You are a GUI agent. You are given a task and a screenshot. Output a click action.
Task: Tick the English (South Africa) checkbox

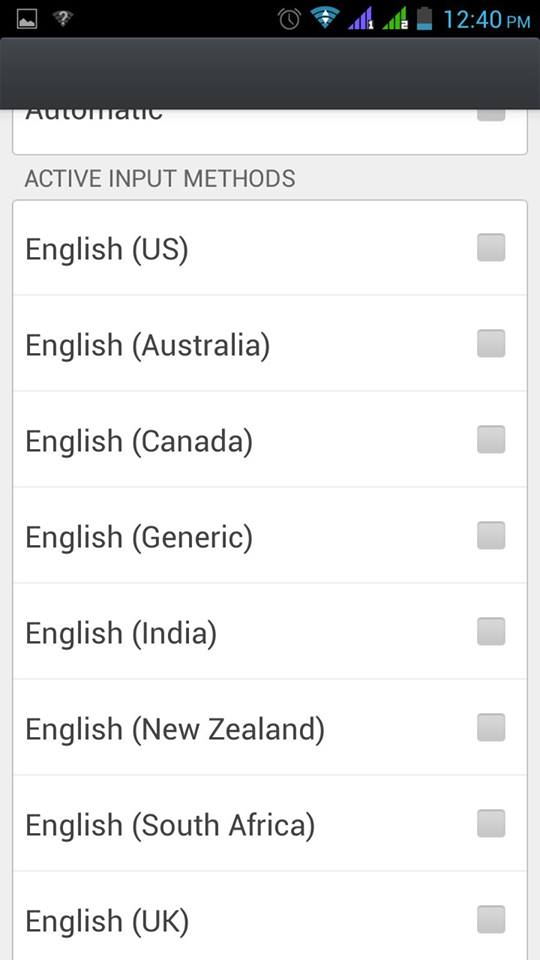pyautogui.click(x=491, y=823)
